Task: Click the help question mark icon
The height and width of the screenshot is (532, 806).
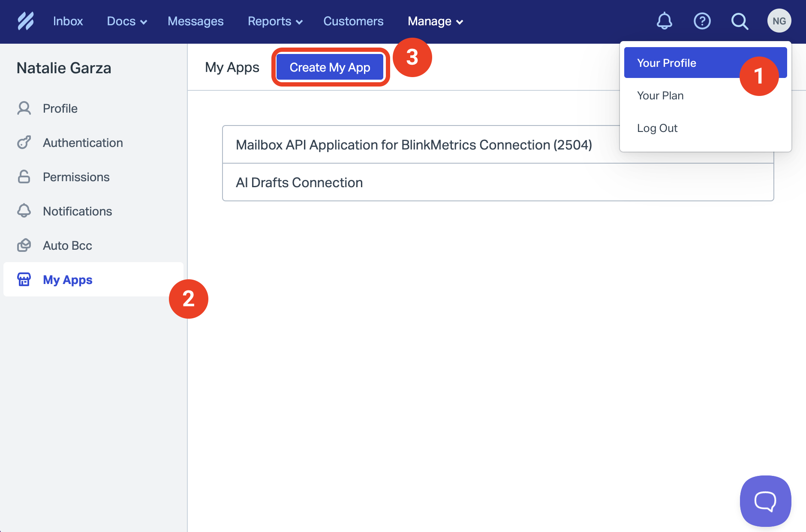Action: pyautogui.click(x=702, y=21)
